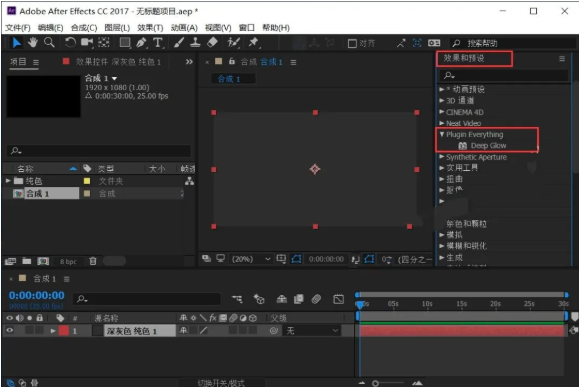Select the Puppet Pin tool
The height and width of the screenshot is (389, 579).
point(253,43)
